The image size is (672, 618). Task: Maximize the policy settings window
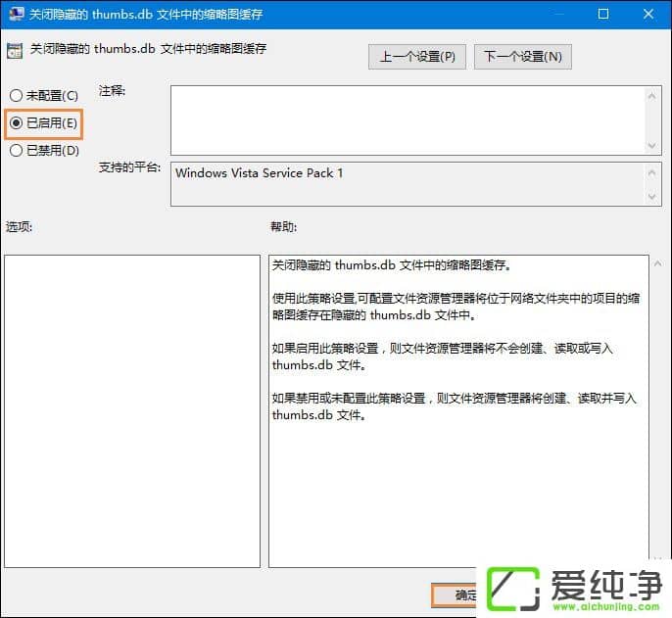pos(603,14)
